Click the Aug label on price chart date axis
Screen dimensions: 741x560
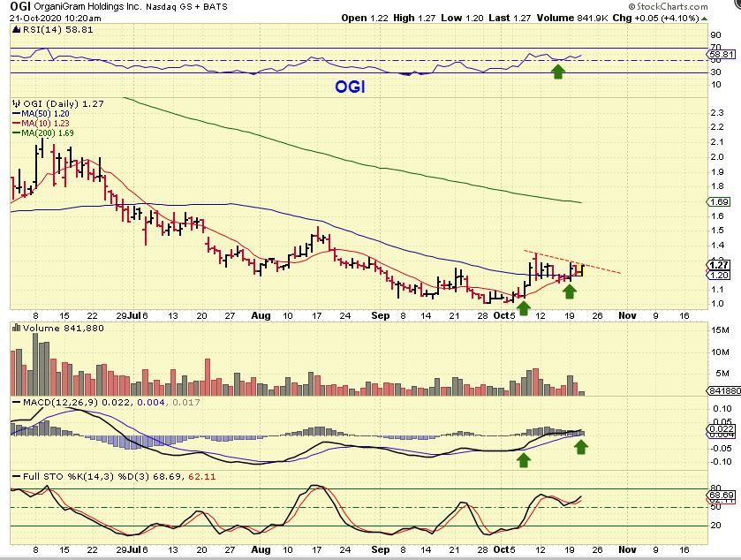coord(261,315)
